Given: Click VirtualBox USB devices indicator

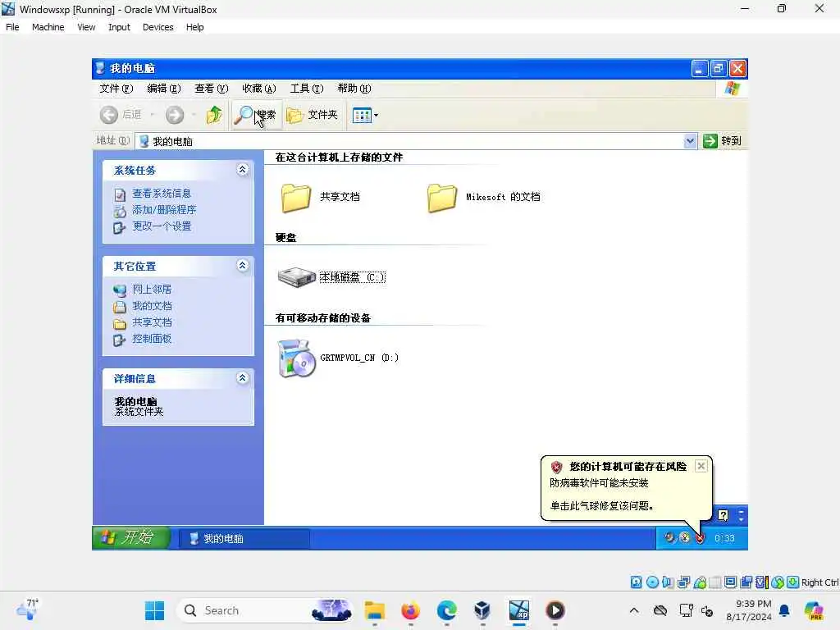Looking at the screenshot, I should [700, 582].
